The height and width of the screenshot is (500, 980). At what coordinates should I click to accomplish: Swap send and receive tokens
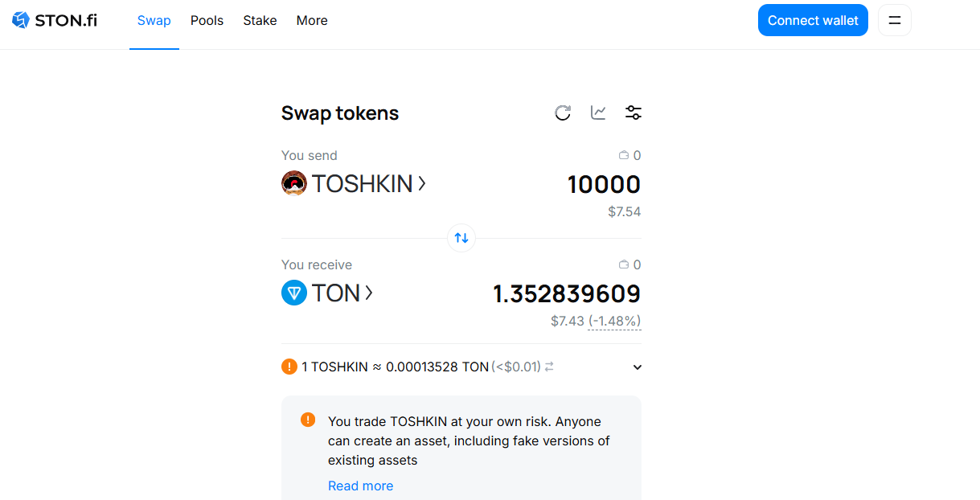(461, 238)
